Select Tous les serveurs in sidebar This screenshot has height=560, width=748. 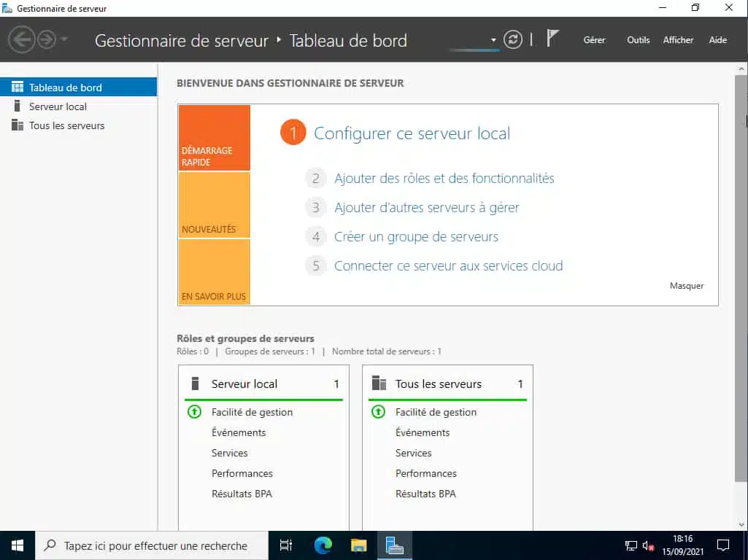coord(79,125)
